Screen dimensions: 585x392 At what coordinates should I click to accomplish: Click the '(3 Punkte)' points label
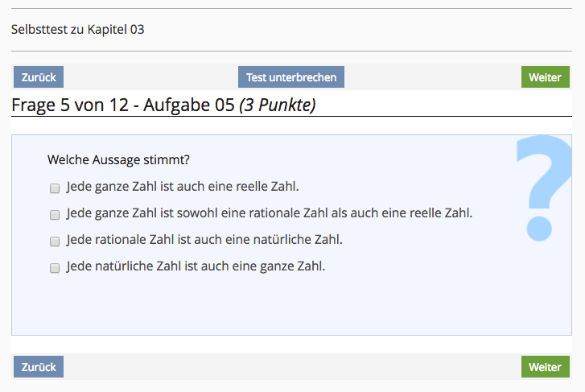click(x=277, y=105)
